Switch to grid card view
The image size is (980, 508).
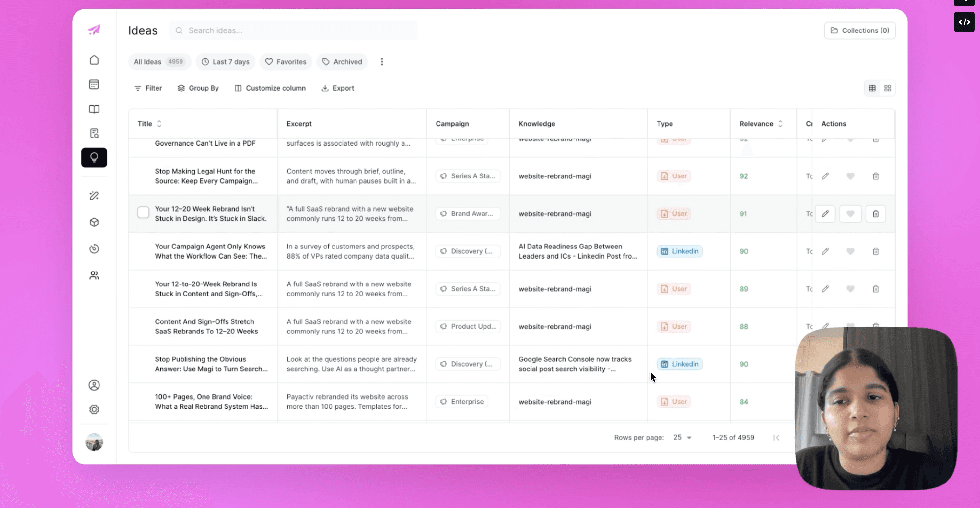887,88
